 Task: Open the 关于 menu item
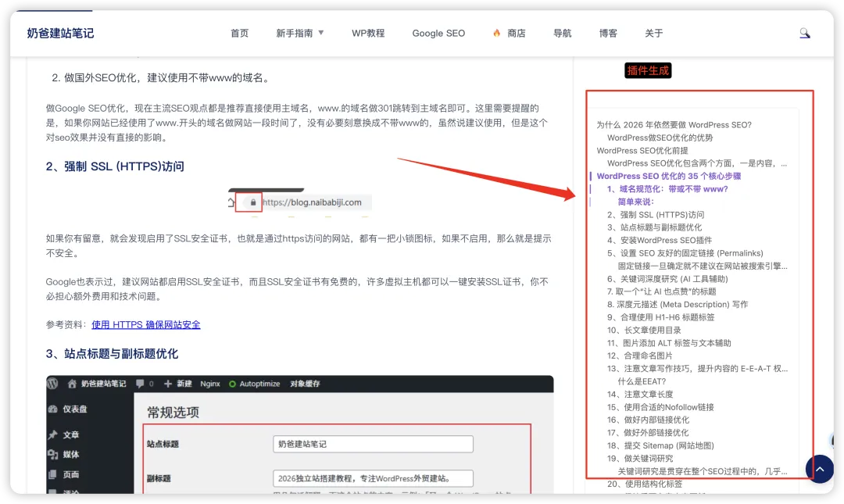(x=654, y=34)
